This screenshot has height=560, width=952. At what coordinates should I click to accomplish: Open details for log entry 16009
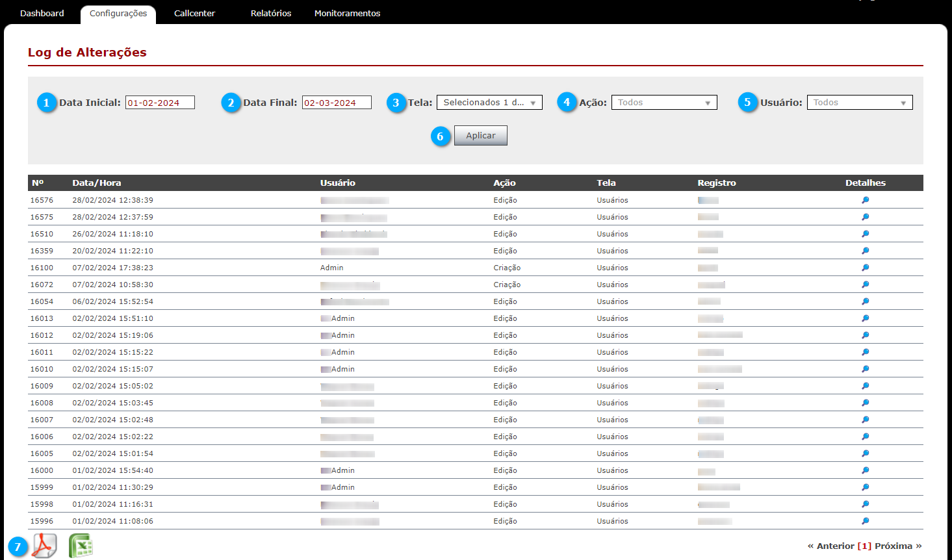point(865,386)
